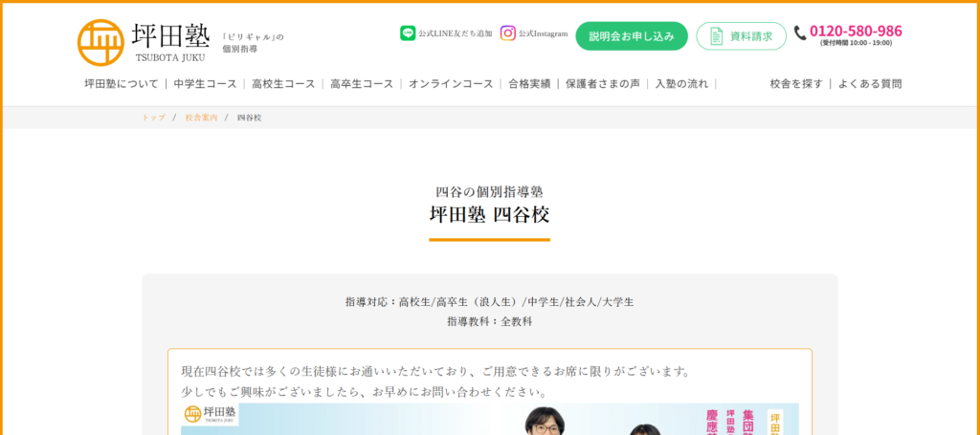This screenshot has height=435, width=980.
Task: Open 合格実績 navigation link
Action: 529,83
